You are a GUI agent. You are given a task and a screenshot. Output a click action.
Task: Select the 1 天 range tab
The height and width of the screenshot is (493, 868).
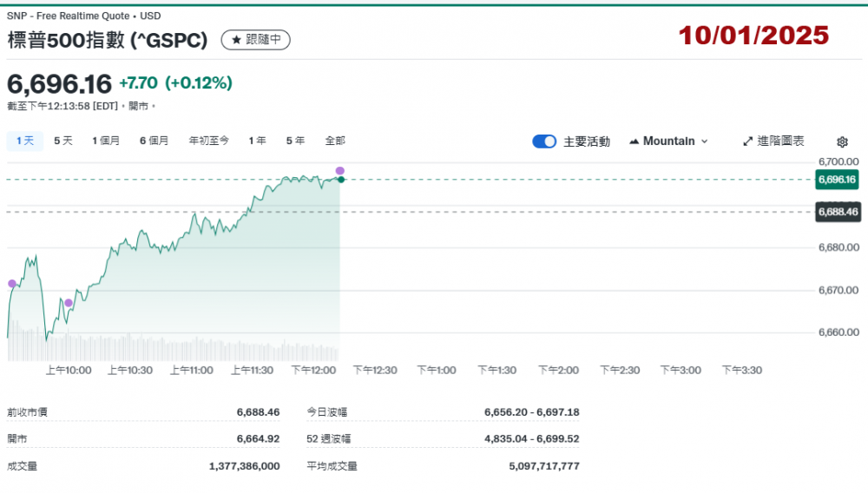coord(24,141)
